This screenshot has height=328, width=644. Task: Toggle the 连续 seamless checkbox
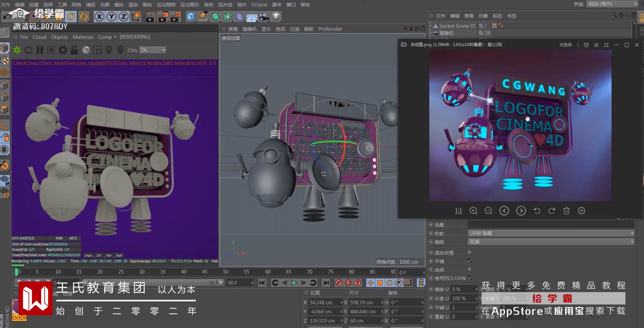coord(470,269)
